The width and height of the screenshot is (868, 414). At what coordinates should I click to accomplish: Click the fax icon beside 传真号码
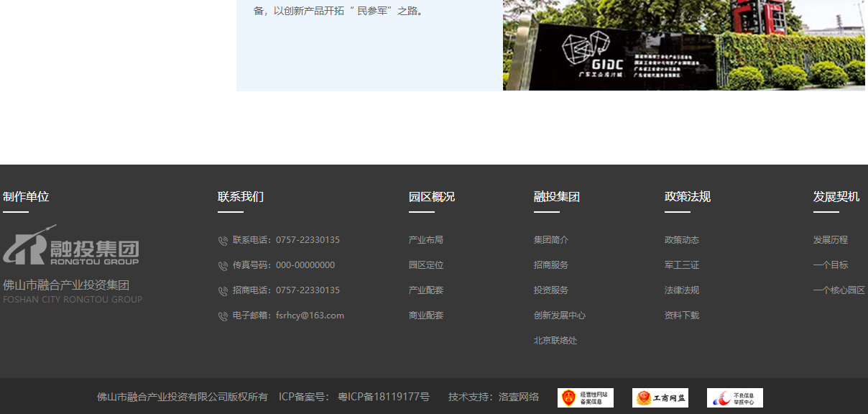(222, 265)
